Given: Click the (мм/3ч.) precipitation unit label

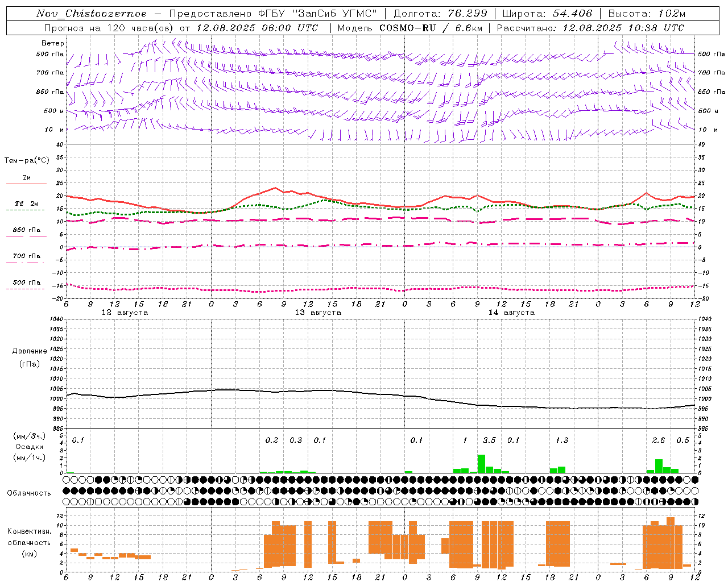Looking at the screenshot, I should 30,436.
